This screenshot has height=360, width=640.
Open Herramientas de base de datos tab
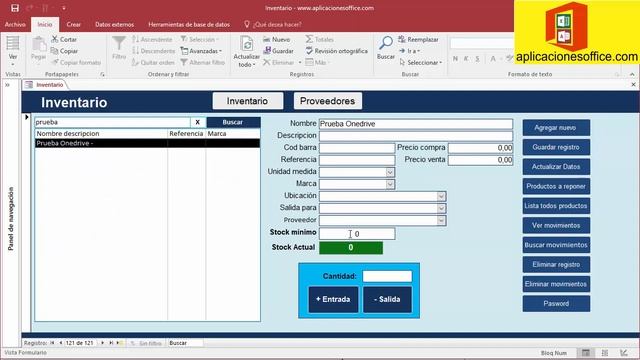189,24
